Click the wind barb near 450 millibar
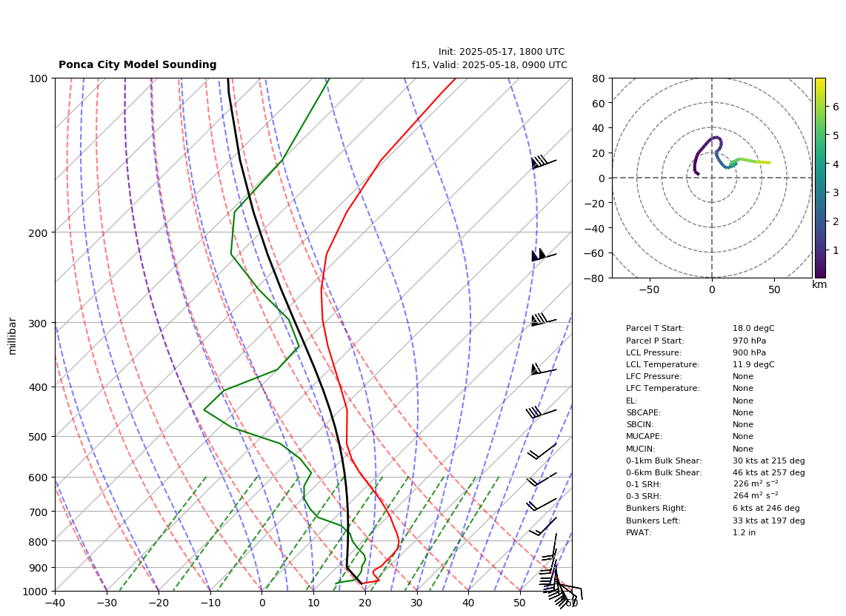The height and width of the screenshot is (616, 846). 542,412
